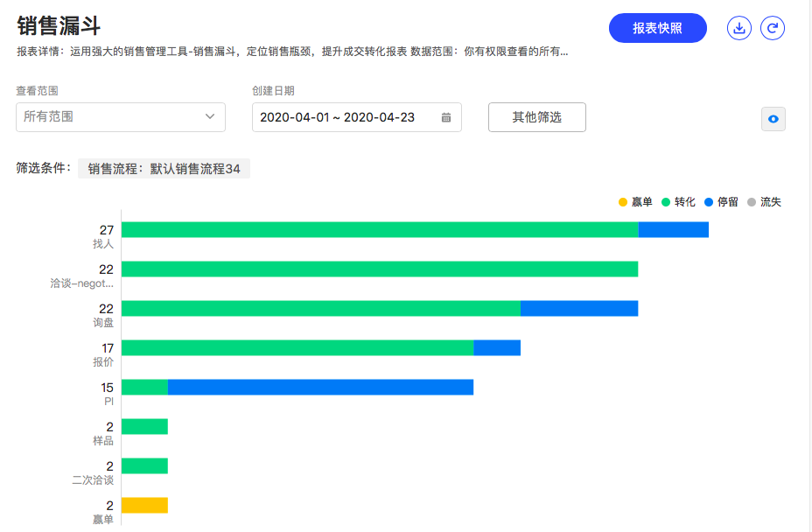Click the chevron arrow in 查看范围 selector

click(x=210, y=116)
